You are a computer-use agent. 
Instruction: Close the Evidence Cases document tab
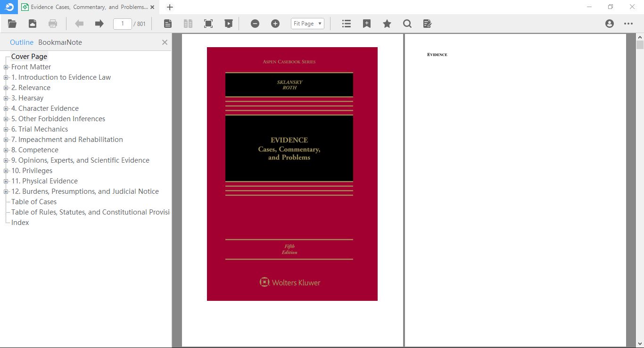pyautogui.click(x=152, y=7)
